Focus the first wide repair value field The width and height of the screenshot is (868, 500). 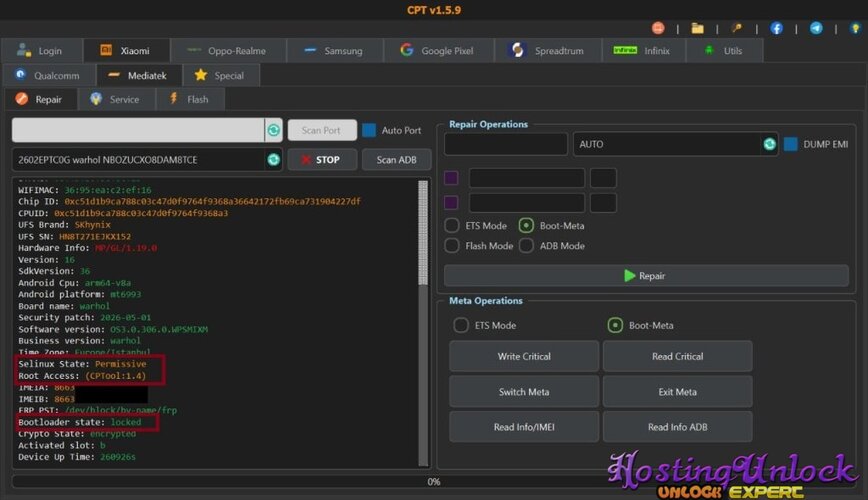(x=526, y=178)
